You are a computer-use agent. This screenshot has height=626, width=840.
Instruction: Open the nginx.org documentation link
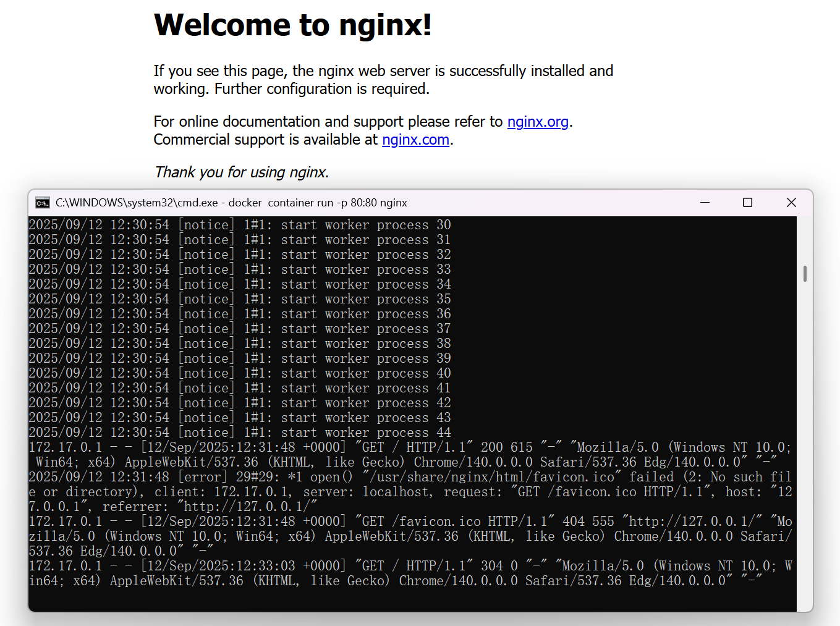[x=538, y=122]
